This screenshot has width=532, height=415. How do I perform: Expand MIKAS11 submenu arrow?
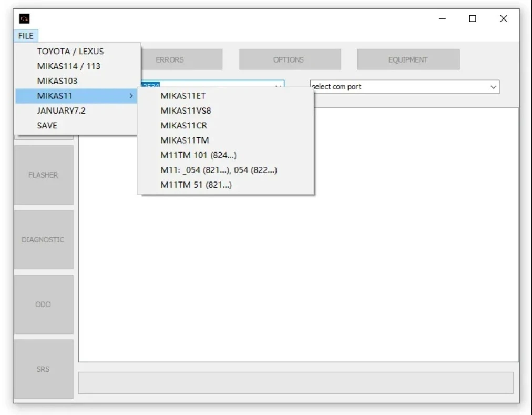[131, 96]
